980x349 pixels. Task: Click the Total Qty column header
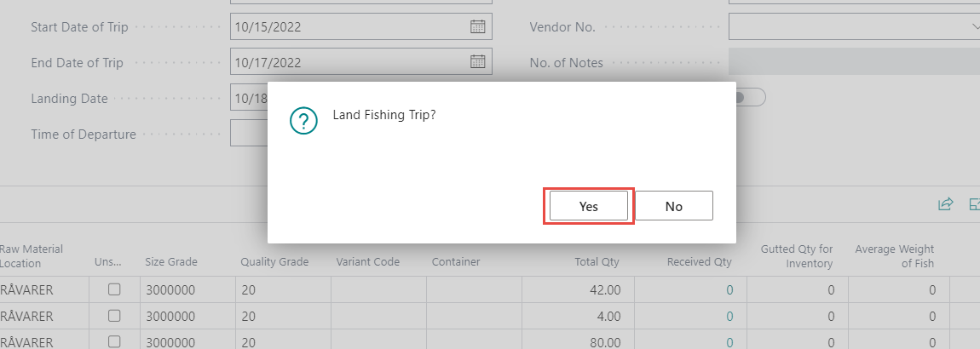(x=597, y=262)
